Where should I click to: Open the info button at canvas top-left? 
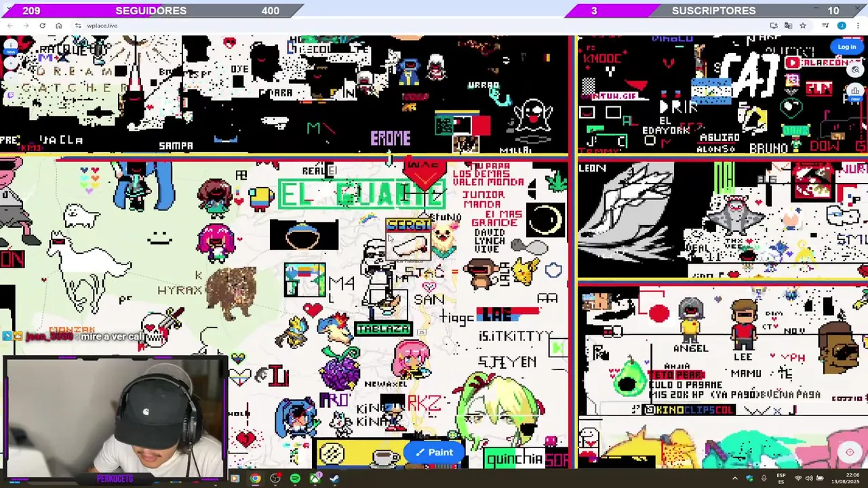[x=10, y=45]
